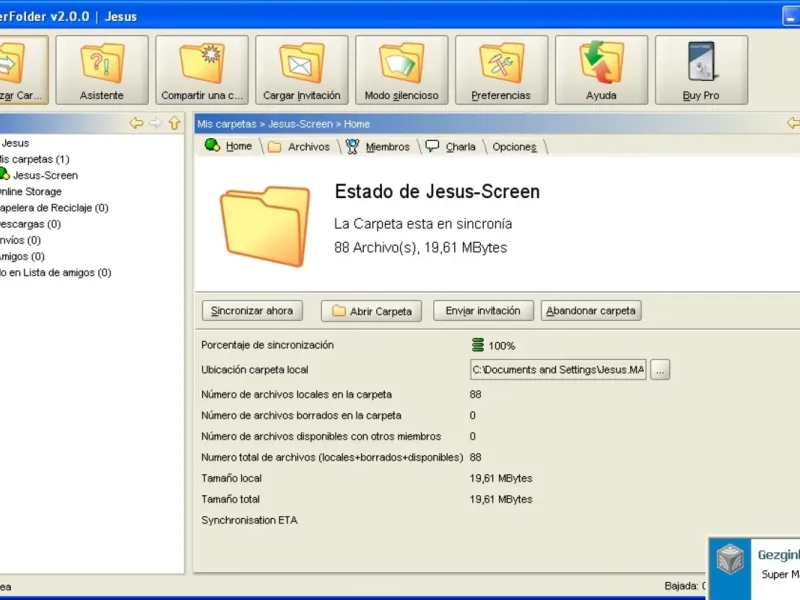Click Compartir una carpeta toolbar button
The height and width of the screenshot is (600, 800).
click(202, 70)
